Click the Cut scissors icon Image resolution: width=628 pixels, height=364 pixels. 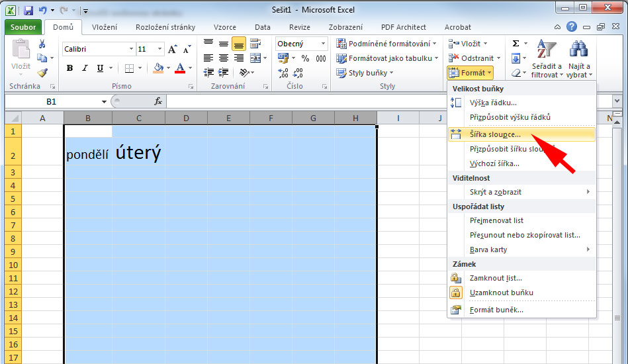(x=42, y=44)
